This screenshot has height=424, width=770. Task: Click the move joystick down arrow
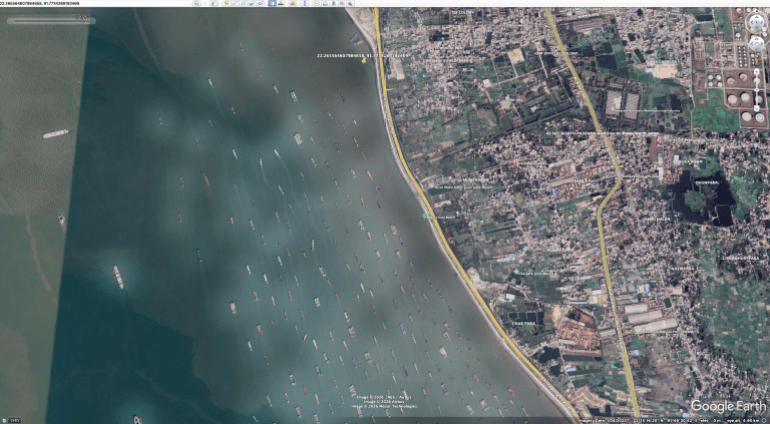pyautogui.click(x=757, y=49)
